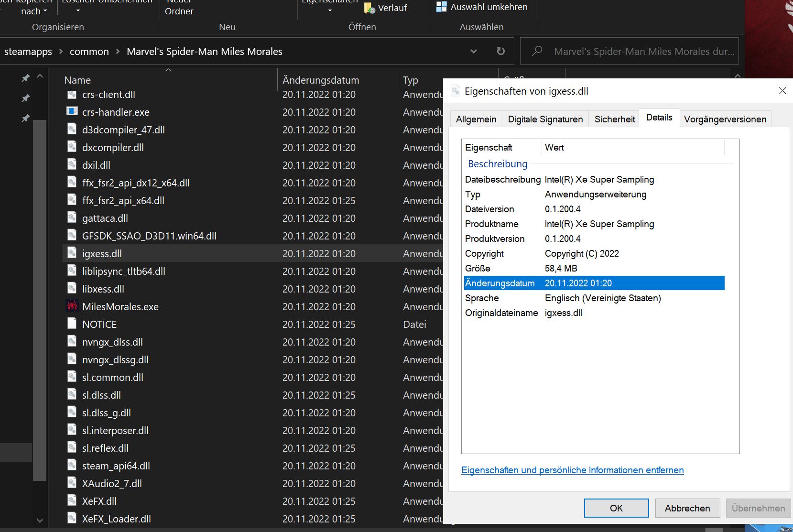
Task: Click the DLL icon beside crs-client.dll
Action: click(x=72, y=94)
